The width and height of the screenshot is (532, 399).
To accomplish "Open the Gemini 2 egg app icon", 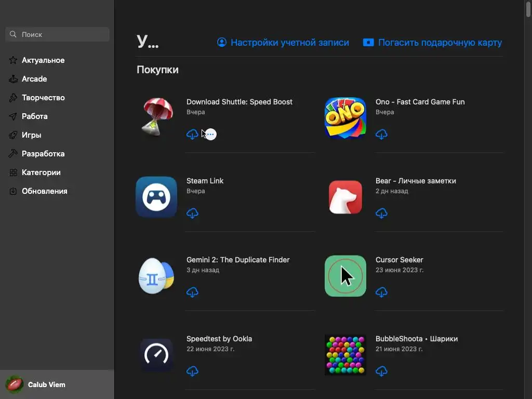I will point(156,276).
